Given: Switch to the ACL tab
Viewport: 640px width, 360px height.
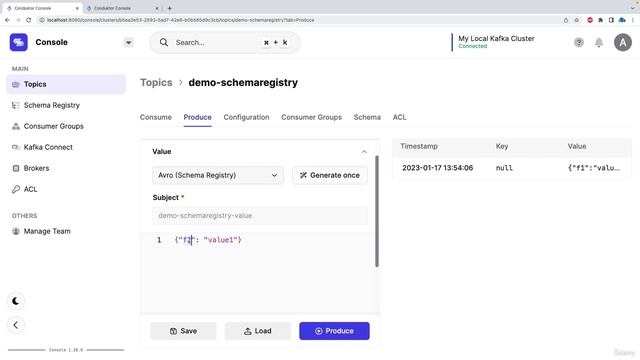Looking at the screenshot, I should coord(399,117).
